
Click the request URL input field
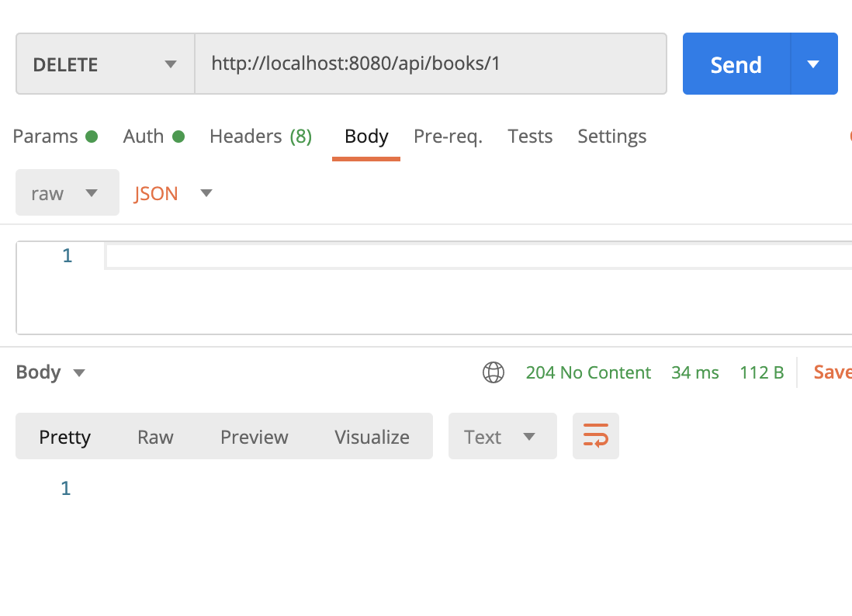click(x=431, y=64)
